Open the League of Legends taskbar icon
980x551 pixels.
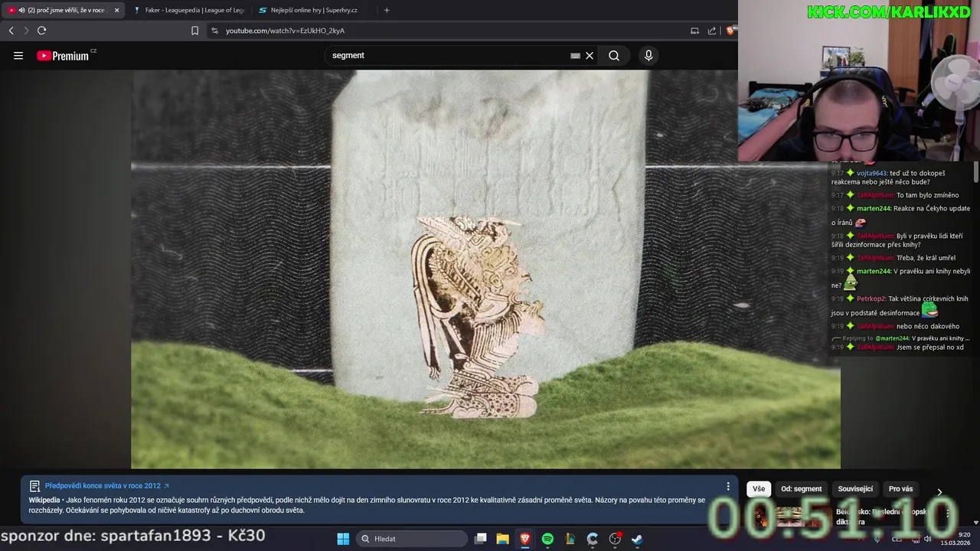pyautogui.click(x=570, y=539)
